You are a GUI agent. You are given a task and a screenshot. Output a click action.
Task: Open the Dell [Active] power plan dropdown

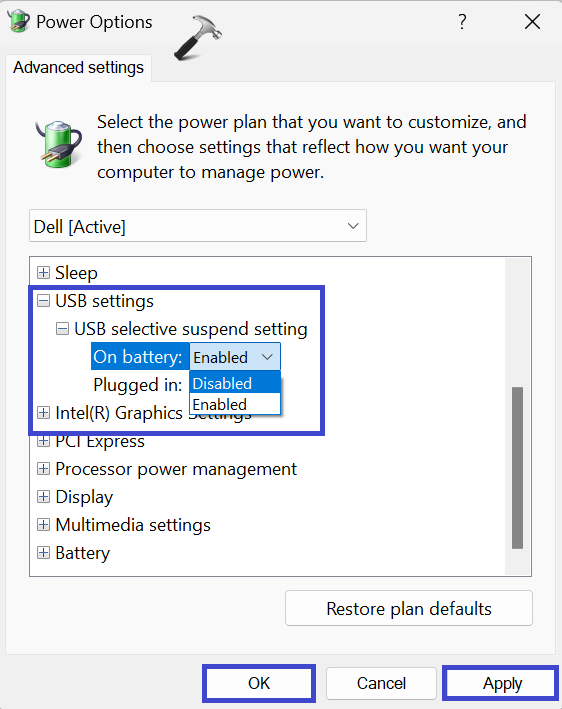point(198,226)
